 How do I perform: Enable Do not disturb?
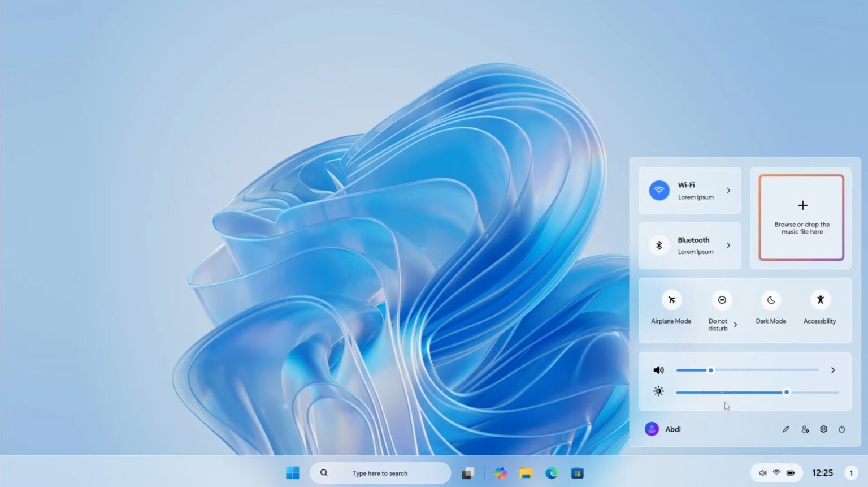[722, 300]
